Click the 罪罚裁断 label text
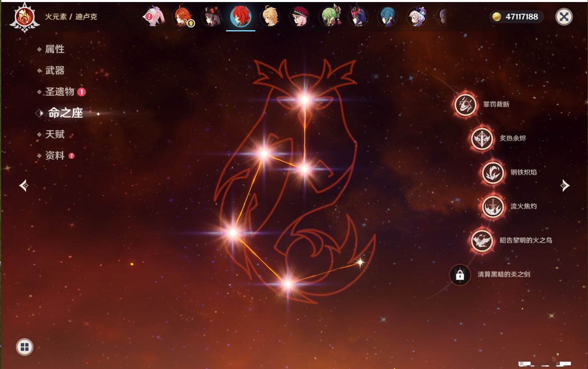Viewport: 588px width, 369px height. [496, 104]
